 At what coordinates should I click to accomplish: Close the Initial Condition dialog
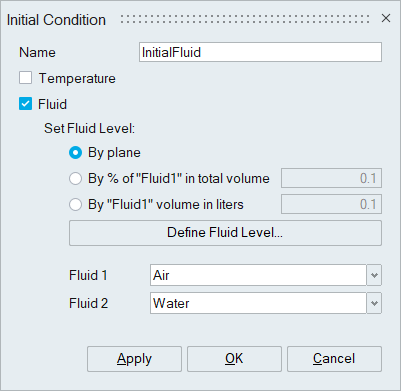pyautogui.click(x=386, y=18)
